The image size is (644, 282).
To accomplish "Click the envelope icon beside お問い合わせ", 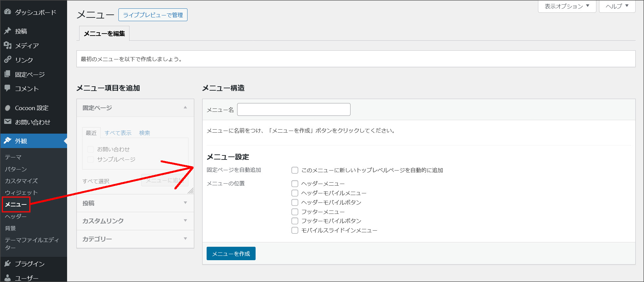I will click(7, 122).
